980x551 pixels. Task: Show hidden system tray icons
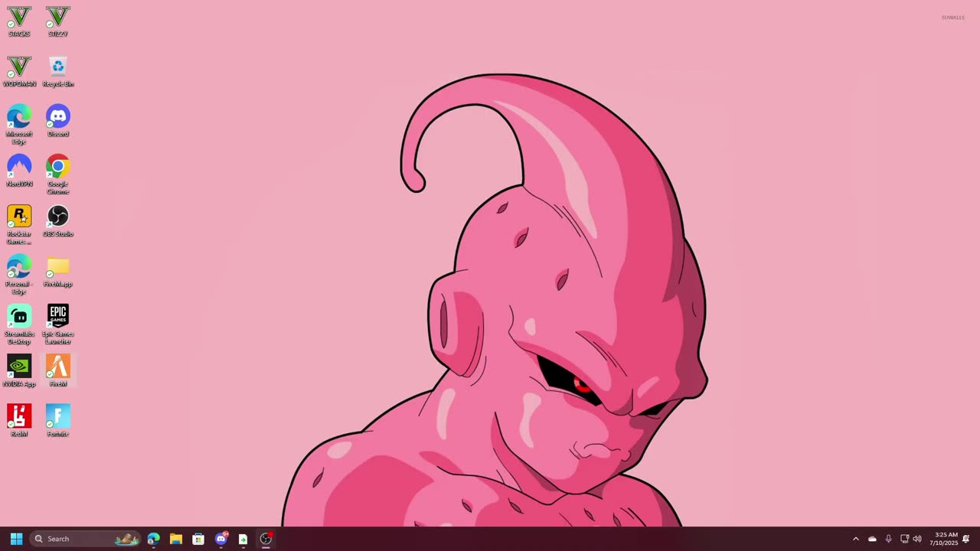pyautogui.click(x=856, y=539)
